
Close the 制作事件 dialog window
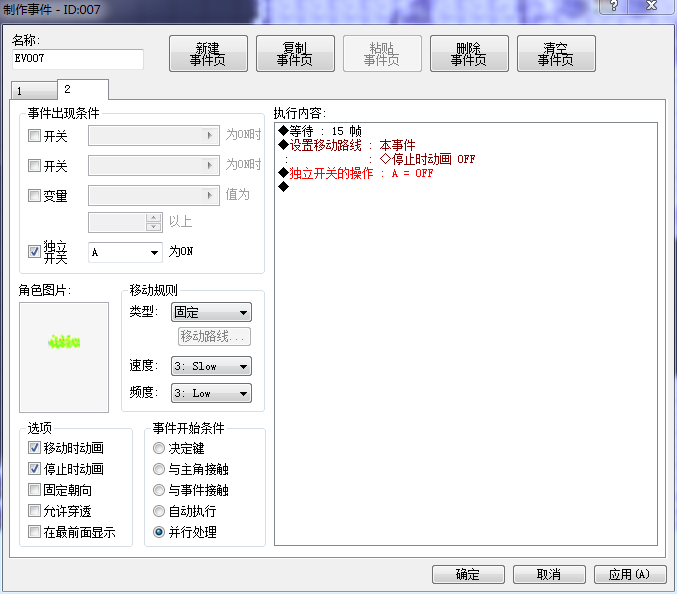click(652, 6)
